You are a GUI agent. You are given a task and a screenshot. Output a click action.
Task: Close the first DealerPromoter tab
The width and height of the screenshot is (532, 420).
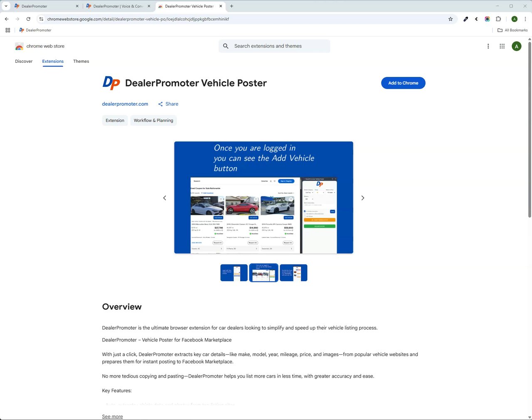pos(77,6)
